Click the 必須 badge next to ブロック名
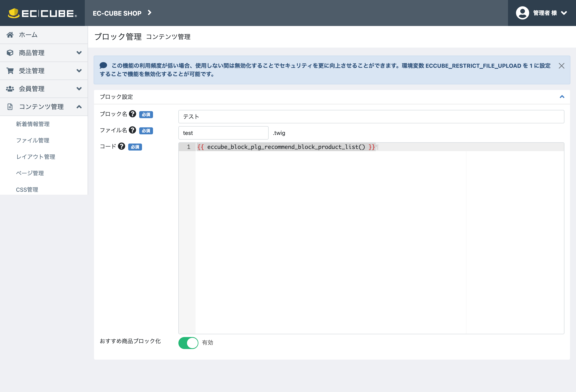 click(146, 115)
